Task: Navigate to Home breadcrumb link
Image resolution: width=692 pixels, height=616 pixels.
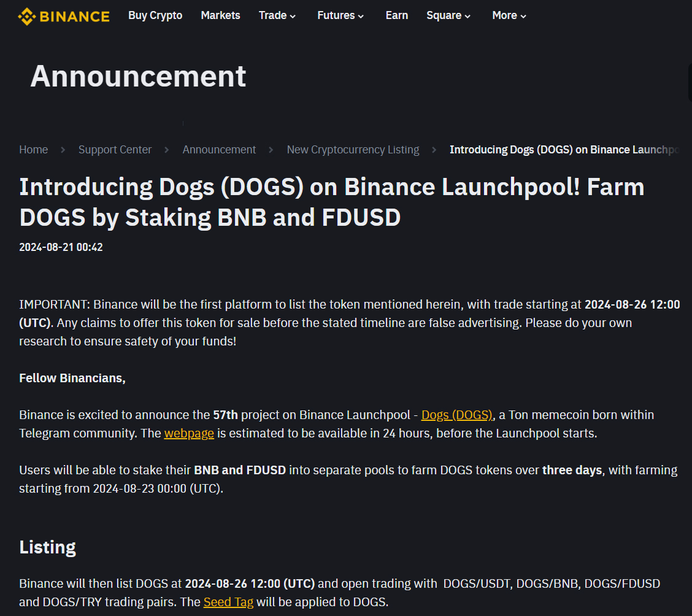Action: tap(34, 150)
